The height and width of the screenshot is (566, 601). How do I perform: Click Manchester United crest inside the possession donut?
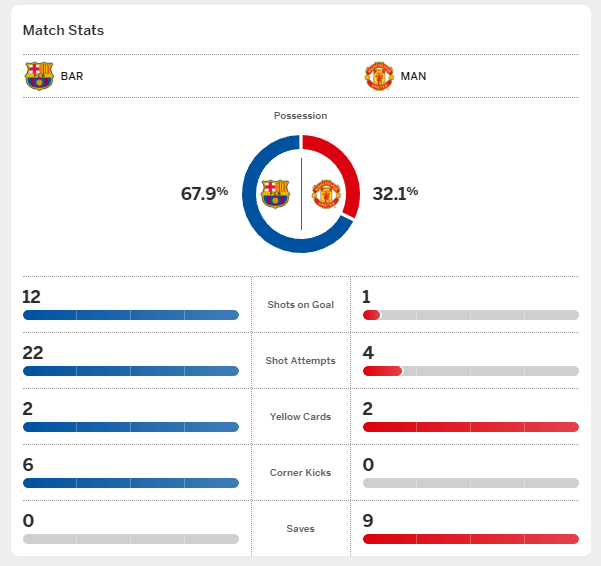(x=326, y=194)
